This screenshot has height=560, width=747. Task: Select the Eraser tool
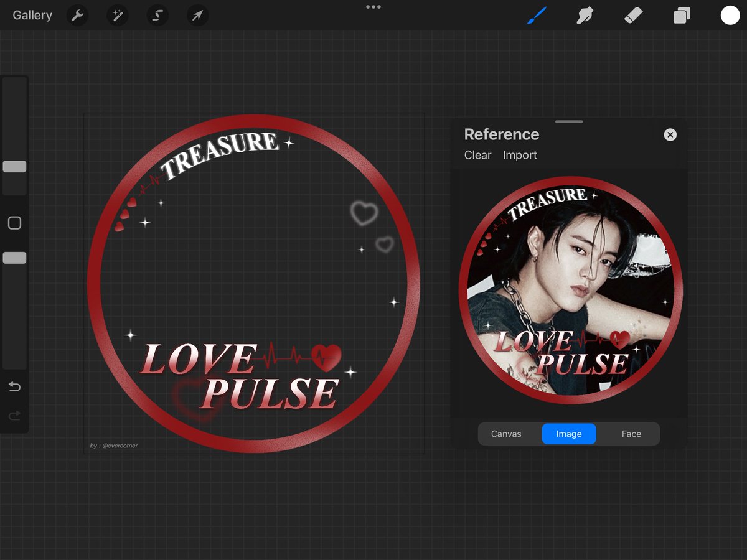633,16
